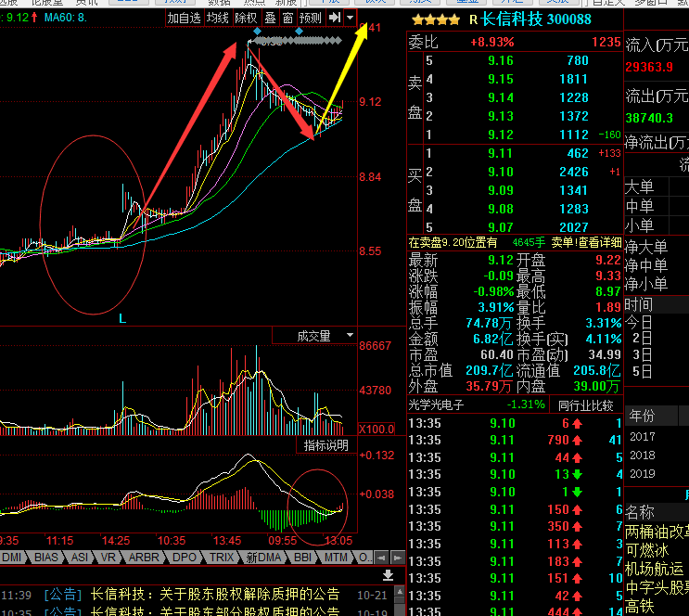Viewport: 689px width, 616px height.
Task: Click the 均线 moving average toolbar button
Action: click(x=218, y=18)
